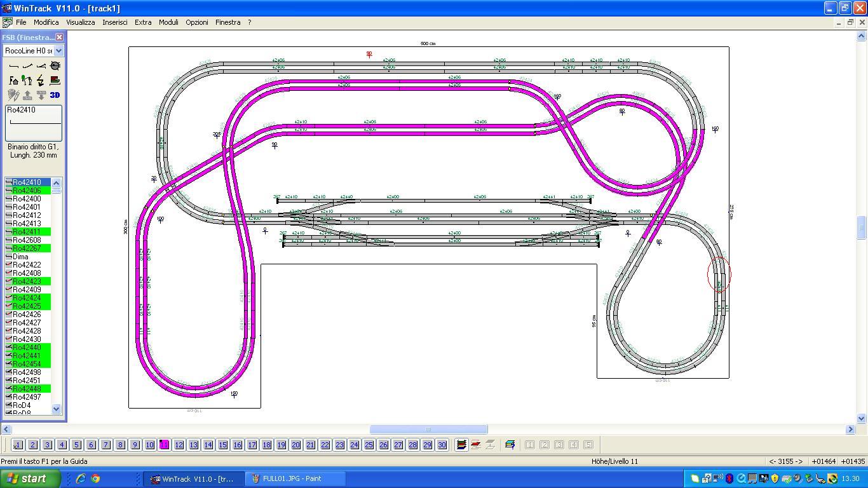868x488 pixels.
Task: Click the buildings category icon
Action: (13, 80)
